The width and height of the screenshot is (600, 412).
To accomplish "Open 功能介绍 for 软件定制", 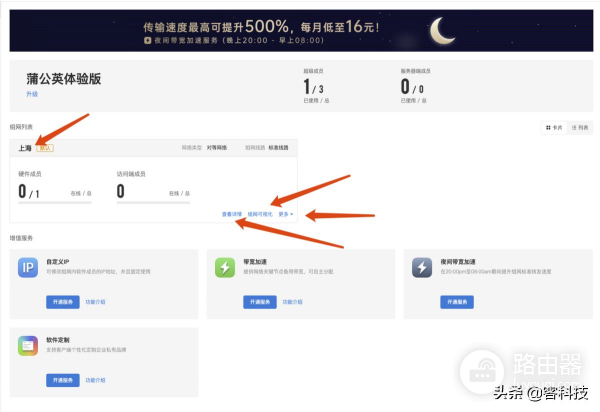I will pyautogui.click(x=96, y=380).
